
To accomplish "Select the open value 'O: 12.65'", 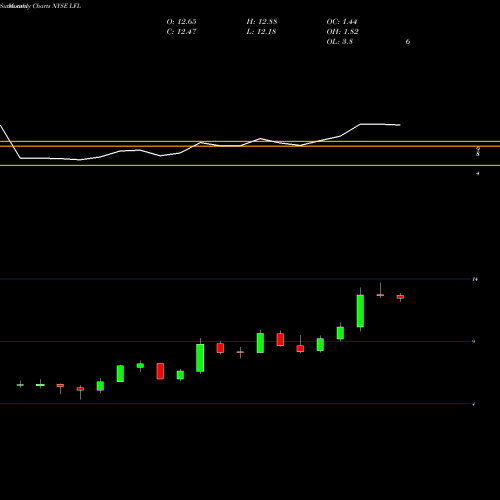I will pos(181,22).
